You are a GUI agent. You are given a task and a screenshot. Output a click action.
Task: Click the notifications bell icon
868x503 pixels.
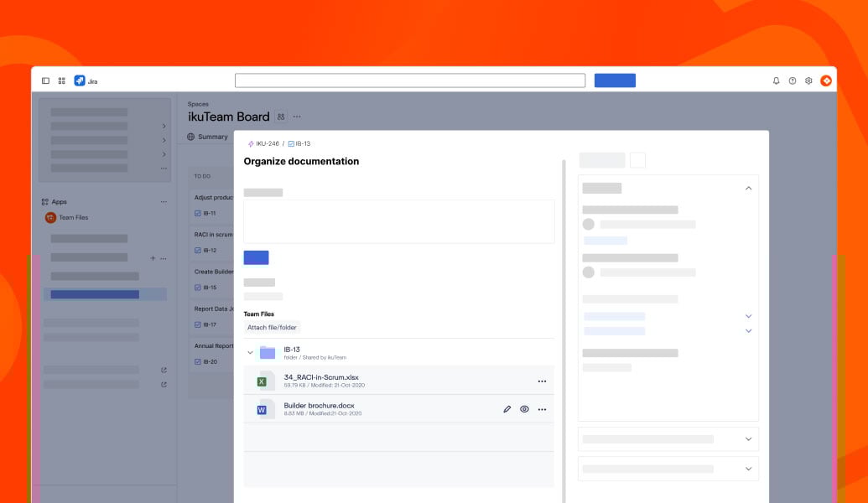point(774,80)
